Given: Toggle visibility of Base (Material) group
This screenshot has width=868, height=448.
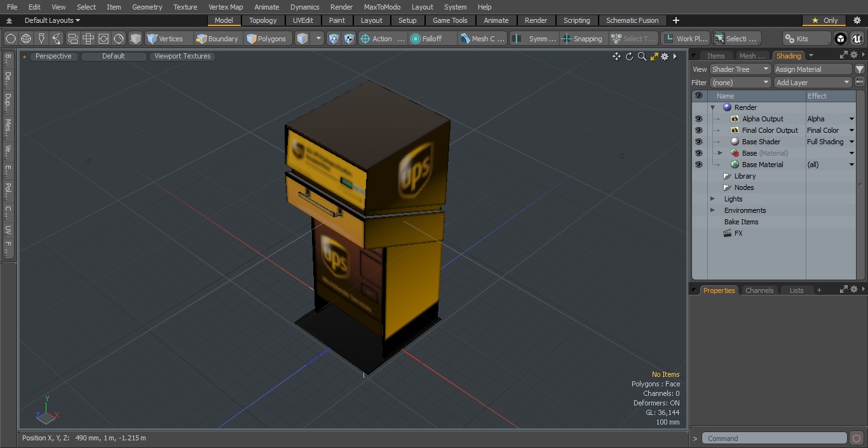Looking at the screenshot, I should pyautogui.click(x=699, y=153).
